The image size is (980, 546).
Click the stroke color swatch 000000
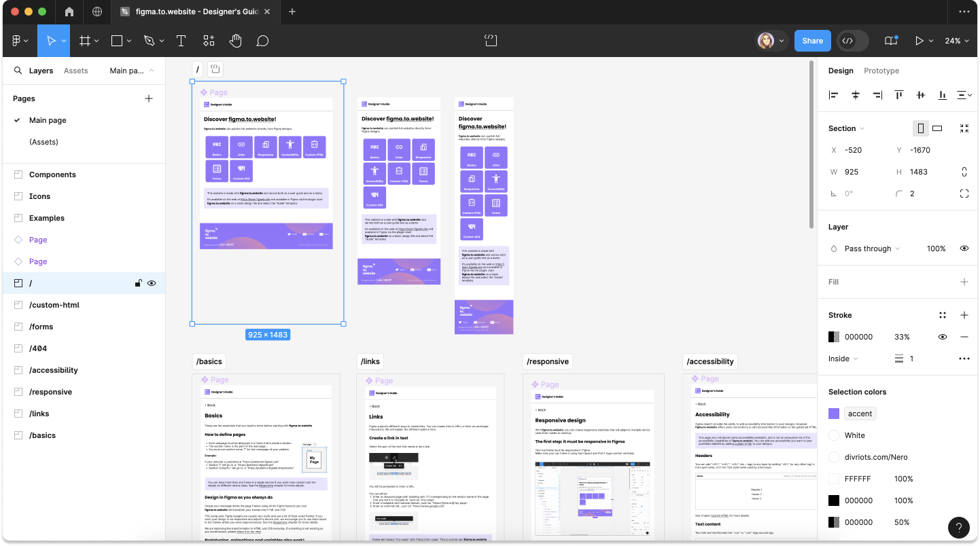(834, 337)
